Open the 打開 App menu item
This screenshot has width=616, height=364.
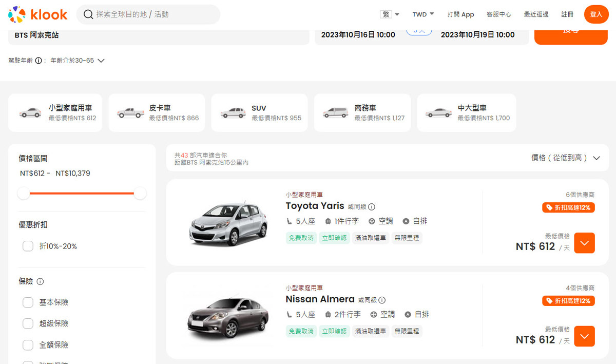(x=460, y=14)
